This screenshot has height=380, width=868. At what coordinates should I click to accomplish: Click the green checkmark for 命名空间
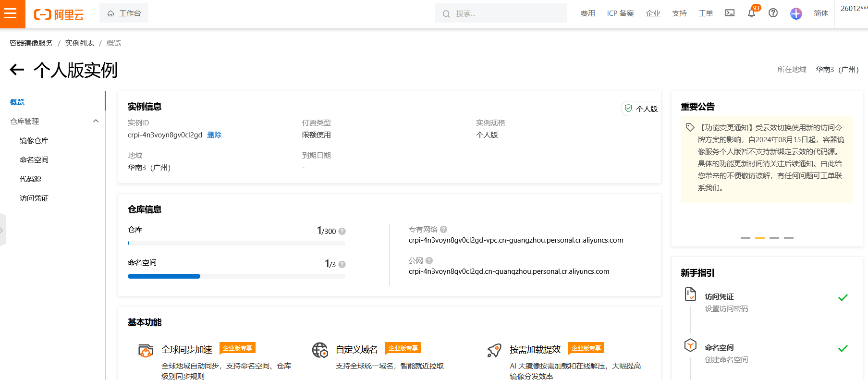(x=843, y=349)
